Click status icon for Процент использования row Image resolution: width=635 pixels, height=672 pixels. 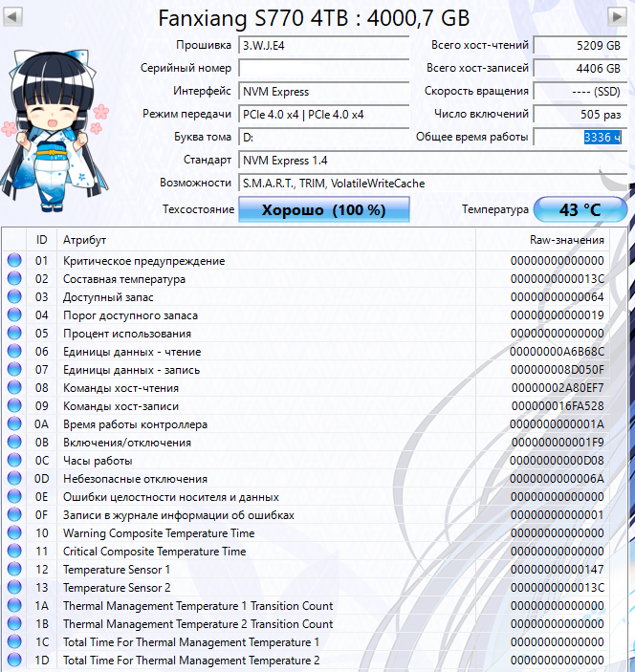(x=14, y=333)
